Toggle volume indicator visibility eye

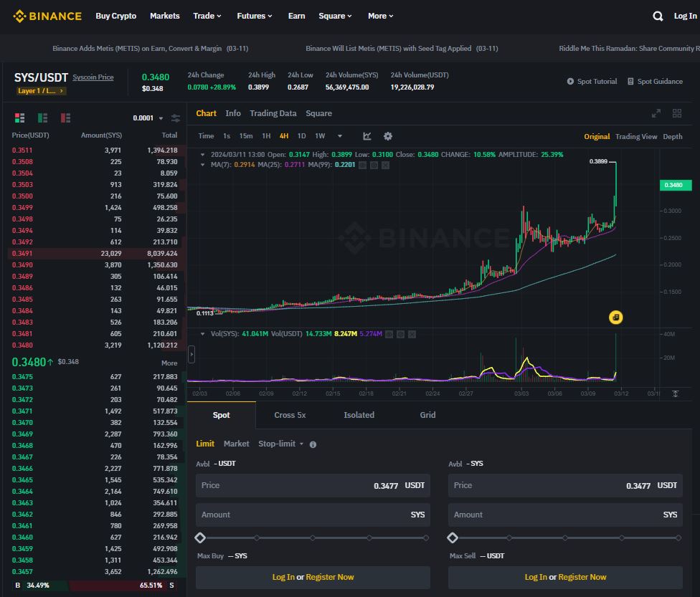389,334
